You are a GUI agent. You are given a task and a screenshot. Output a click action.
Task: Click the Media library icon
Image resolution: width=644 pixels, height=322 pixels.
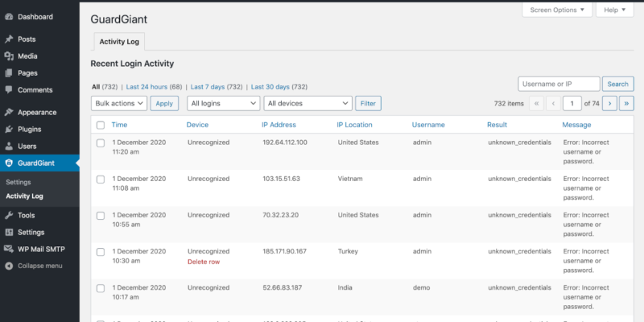[x=9, y=56]
